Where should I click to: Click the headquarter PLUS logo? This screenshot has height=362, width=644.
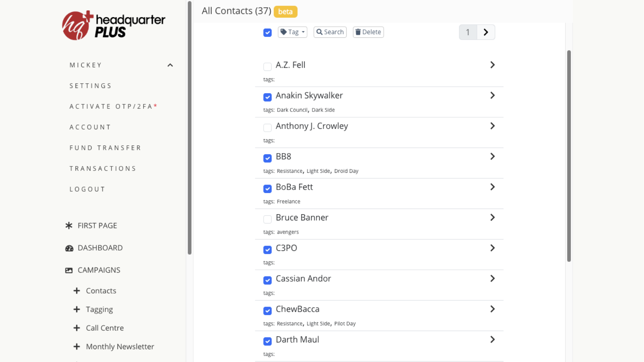[x=113, y=25]
